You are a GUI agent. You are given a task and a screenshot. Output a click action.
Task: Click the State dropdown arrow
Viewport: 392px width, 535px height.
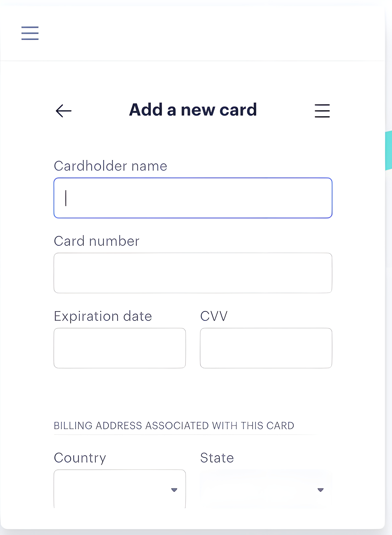click(x=320, y=490)
